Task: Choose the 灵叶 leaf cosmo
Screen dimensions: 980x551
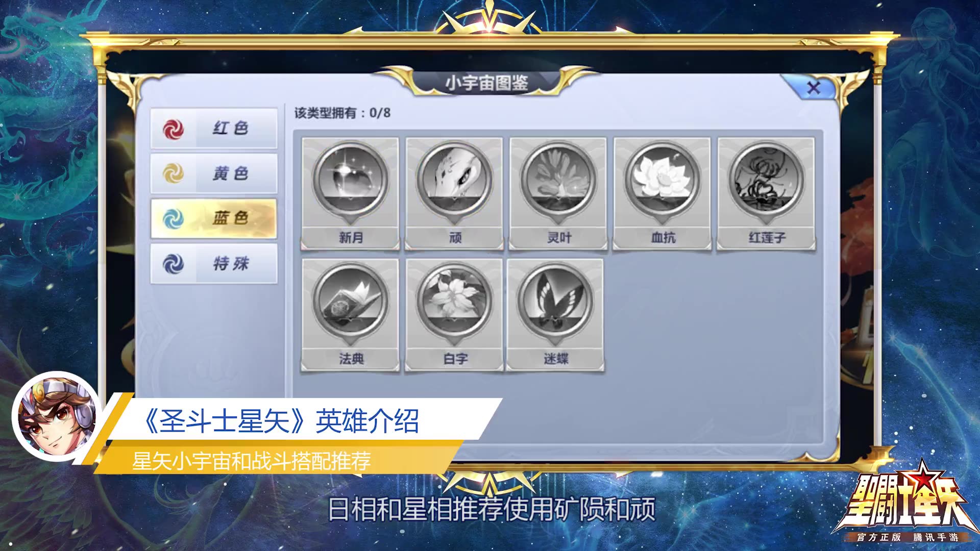Action: (x=558, y=193)
